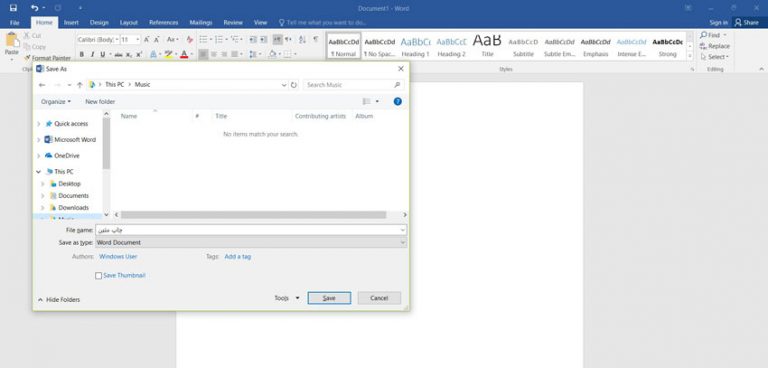Click the Bold formatting icon

coord(82,54)
